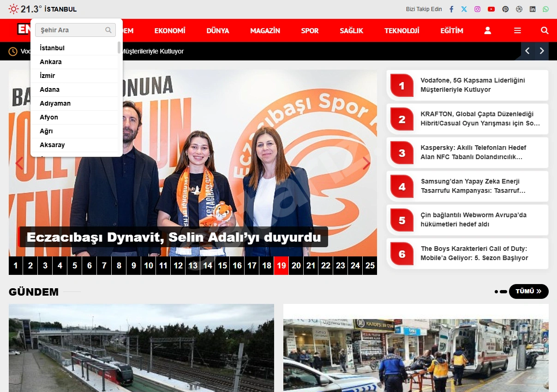Select Ağrı from city list

point(74,131)
